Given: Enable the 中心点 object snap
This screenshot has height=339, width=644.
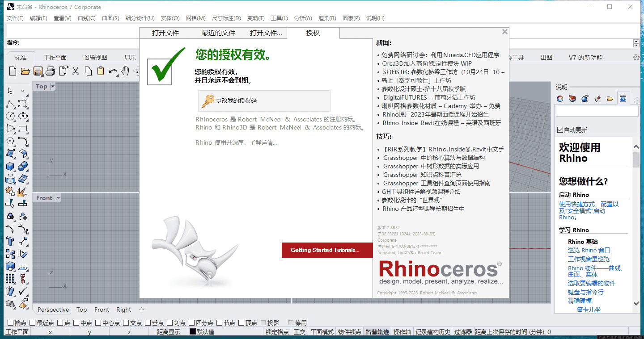Looking at the screenshot, I should [98, 322].
